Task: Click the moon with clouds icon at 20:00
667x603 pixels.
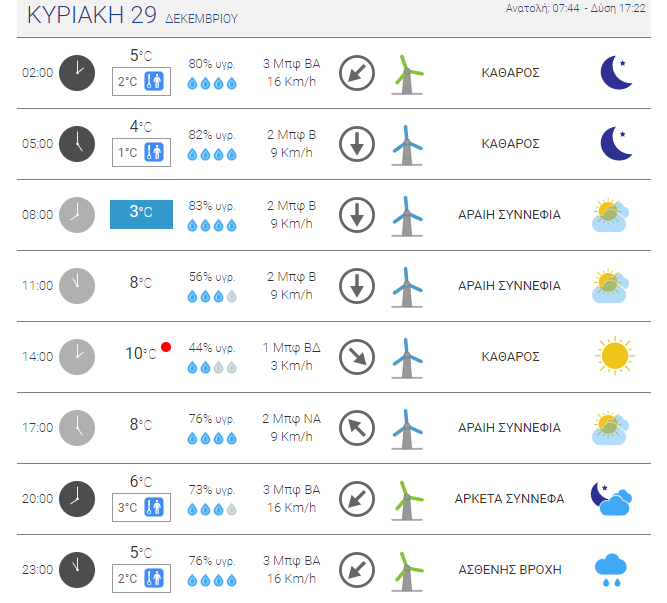Action: (611, 498)
